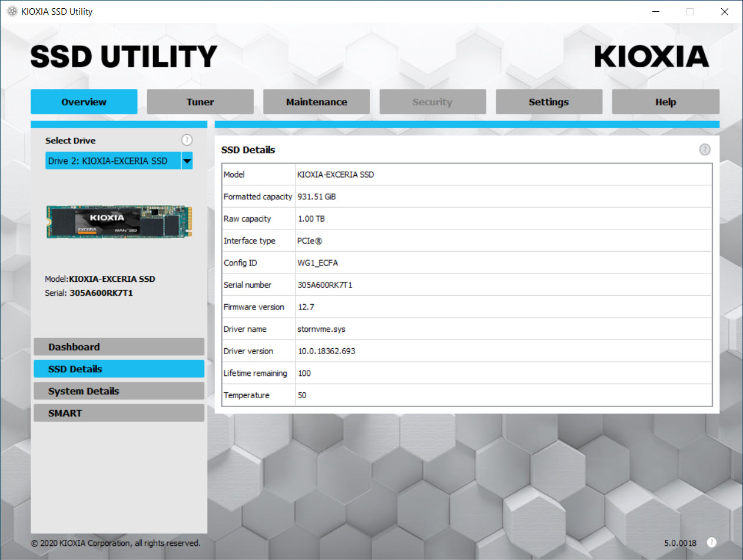View the SMART section
Screen dimensions: 743x560
click(x=119, y=413)
